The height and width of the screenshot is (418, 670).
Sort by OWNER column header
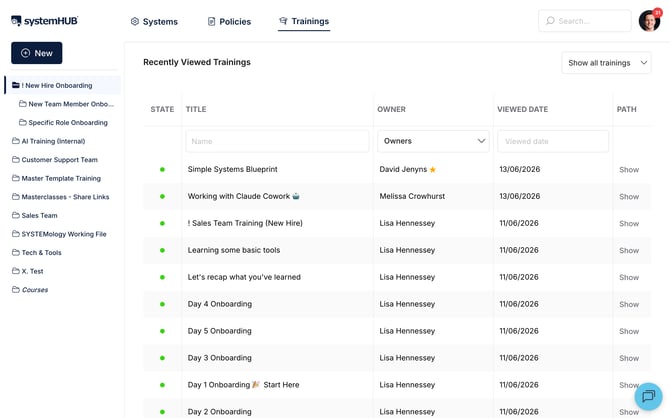click(391, 109)
